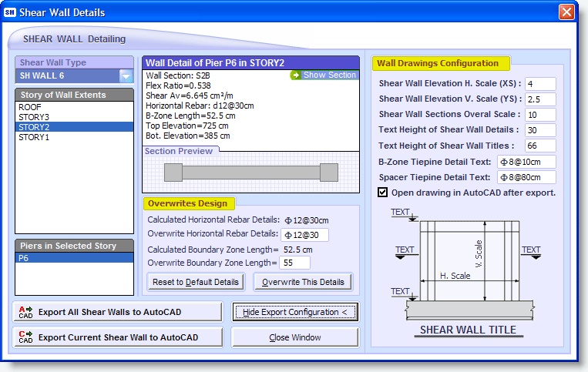The height and width of the screenshot is (372, 588).
Task: Edit the Overwrite Horizontal Rebar Details field
Action: tap(305, 235)
